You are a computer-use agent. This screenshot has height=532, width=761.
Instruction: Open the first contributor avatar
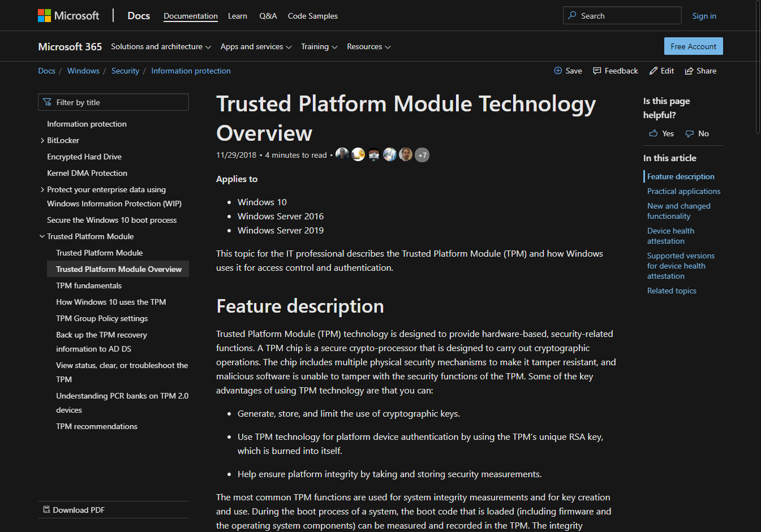(342, 154)
